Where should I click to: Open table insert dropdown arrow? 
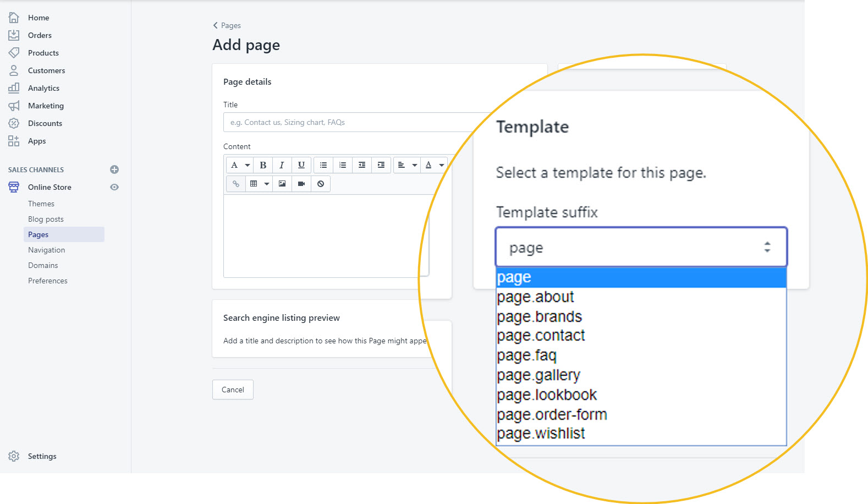pos(267,184)
